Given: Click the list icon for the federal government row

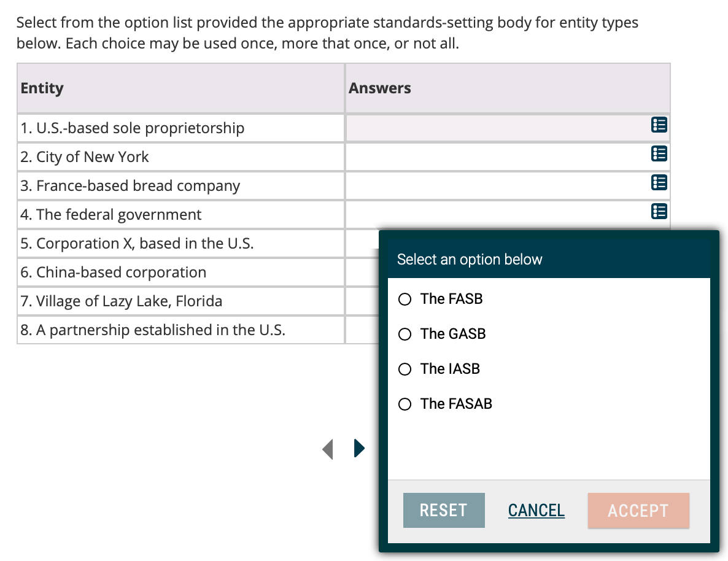Looking at the screenshot, I should pyautogui.click(x=659, y=211).
